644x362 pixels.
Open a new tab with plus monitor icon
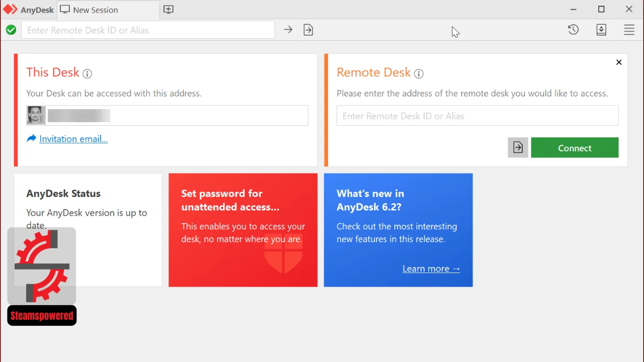pos(169,10)
